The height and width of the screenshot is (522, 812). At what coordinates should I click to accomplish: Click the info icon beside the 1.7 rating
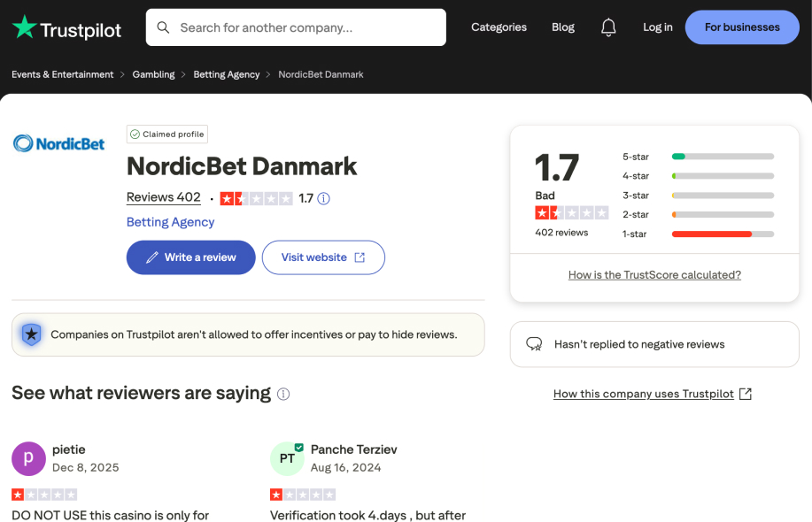pos(323,198)
